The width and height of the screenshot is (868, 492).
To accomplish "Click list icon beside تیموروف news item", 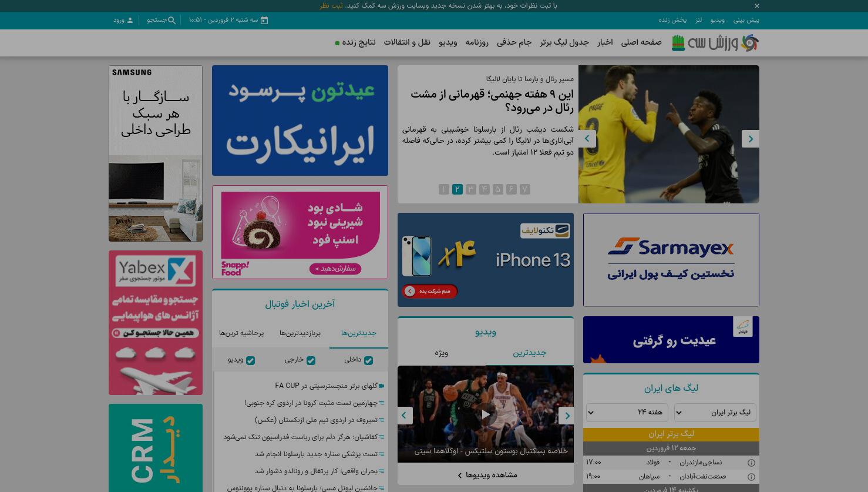I will (x=382, y=420).
